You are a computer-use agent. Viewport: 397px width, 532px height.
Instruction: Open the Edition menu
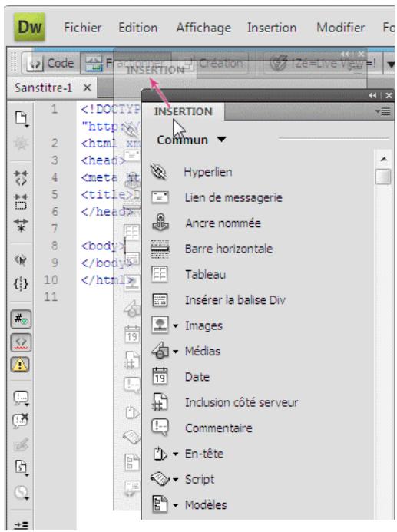click(x=137, y=28)
